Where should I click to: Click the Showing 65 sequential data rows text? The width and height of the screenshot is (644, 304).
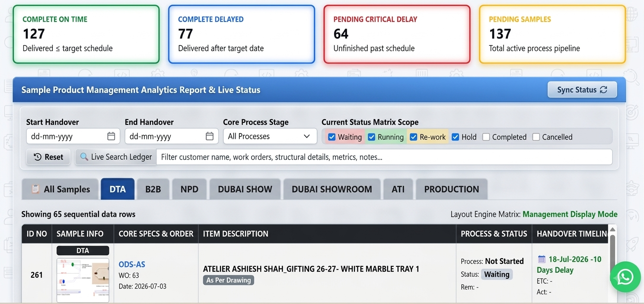tap(78, 214)
